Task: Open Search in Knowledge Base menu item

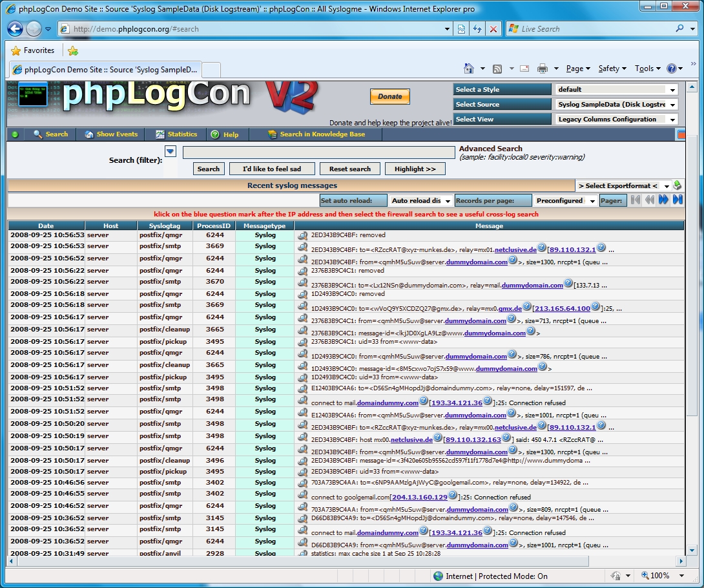Action: (x=316, y=134)
